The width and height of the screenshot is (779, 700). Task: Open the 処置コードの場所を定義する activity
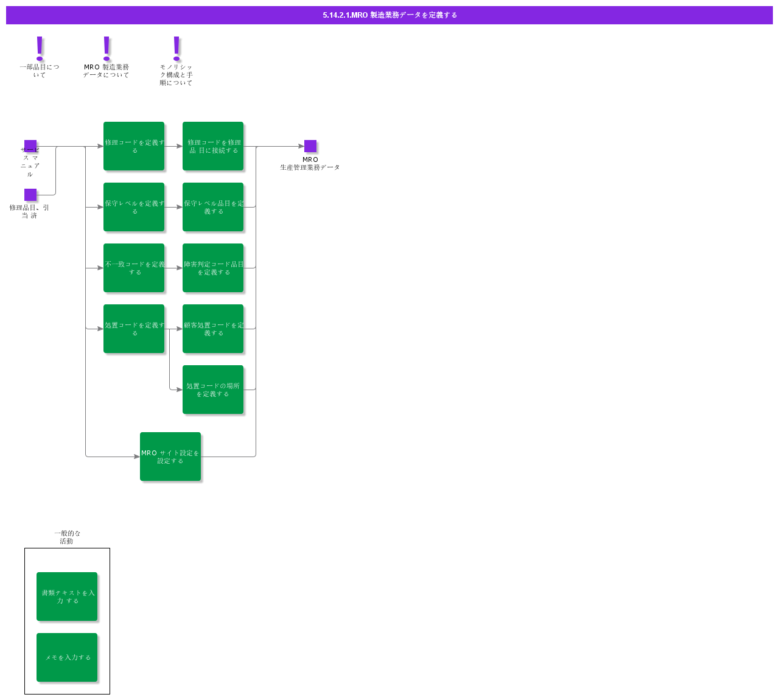point(213,390)
